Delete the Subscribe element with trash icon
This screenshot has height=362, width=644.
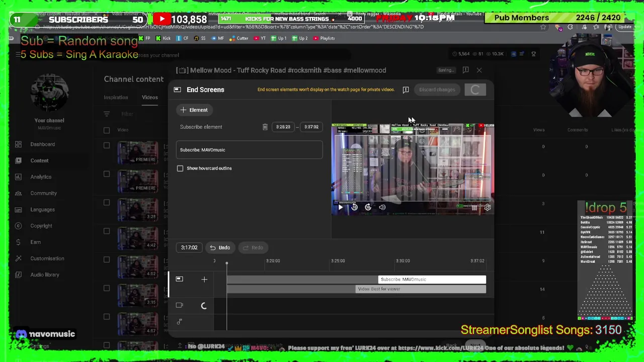265,127
